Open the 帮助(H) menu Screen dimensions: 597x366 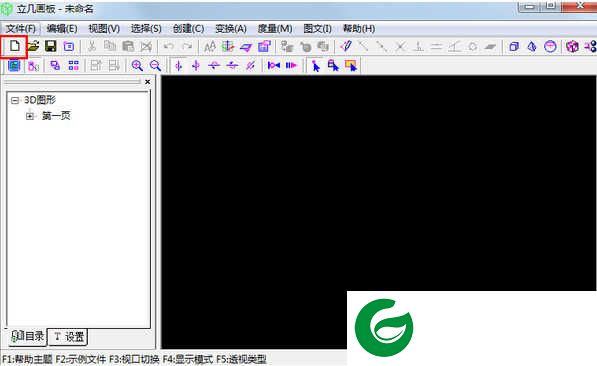tap(359, 29)
